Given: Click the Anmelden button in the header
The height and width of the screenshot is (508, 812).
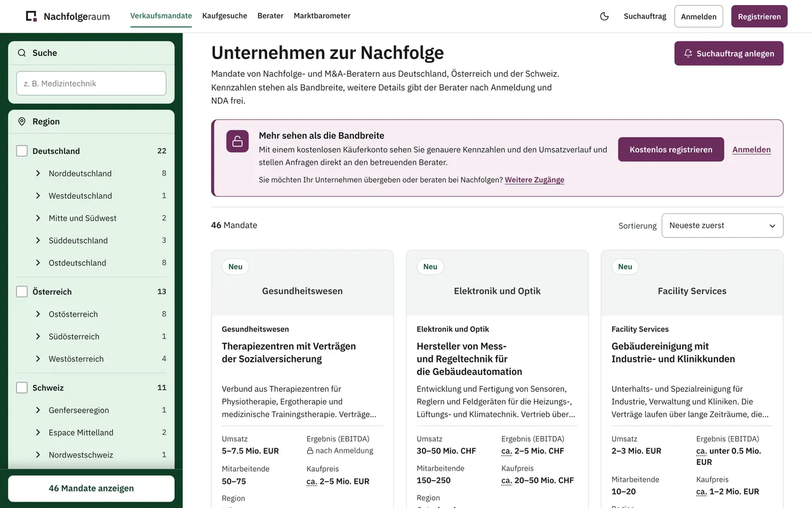Looking at the screenshot, I should (698, 17).
